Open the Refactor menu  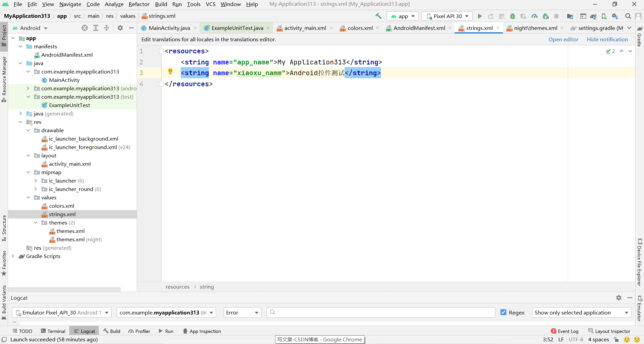(x=139, y=4)
